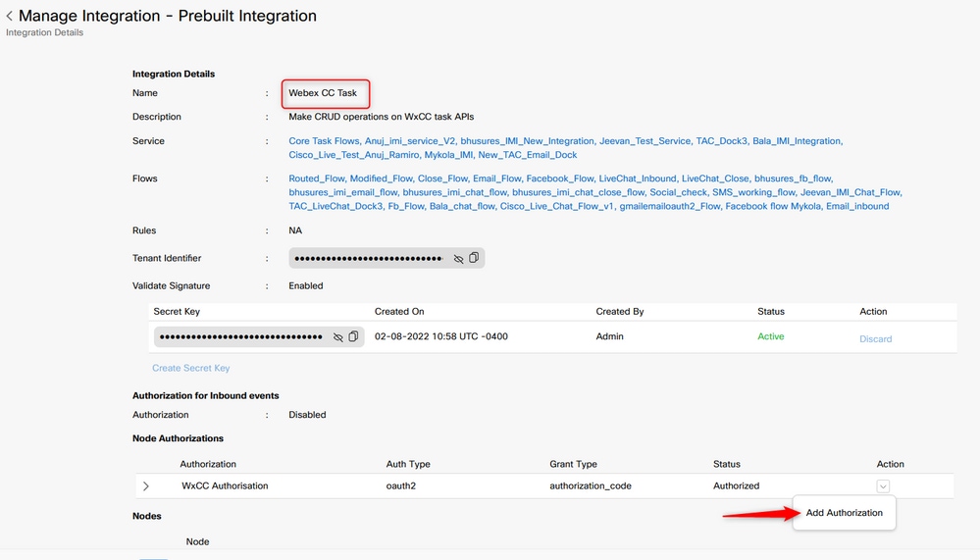Open the Jeevan_Test_Service link
Screen dimensions: 980x560
click(x=645, y=141)
